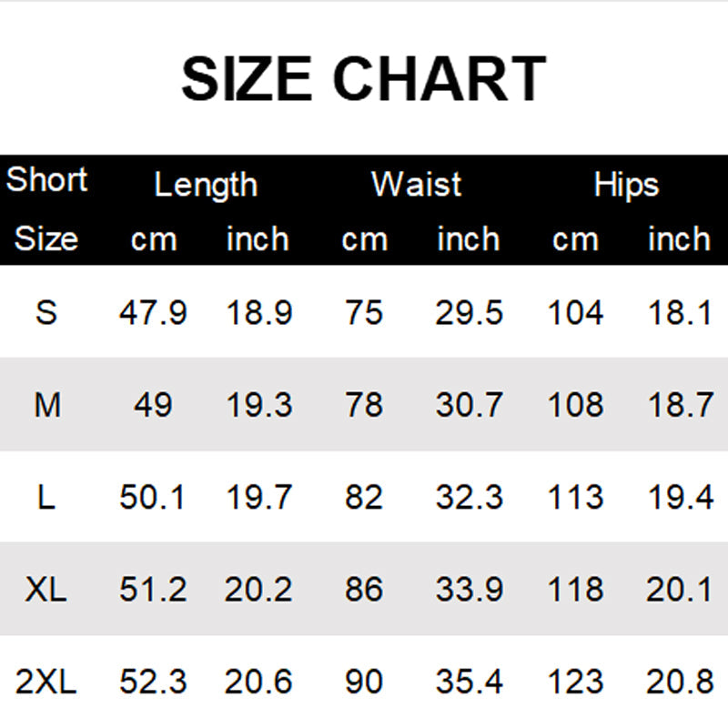
Task: Select the 33.9 waist inch value
Action: 469,590
